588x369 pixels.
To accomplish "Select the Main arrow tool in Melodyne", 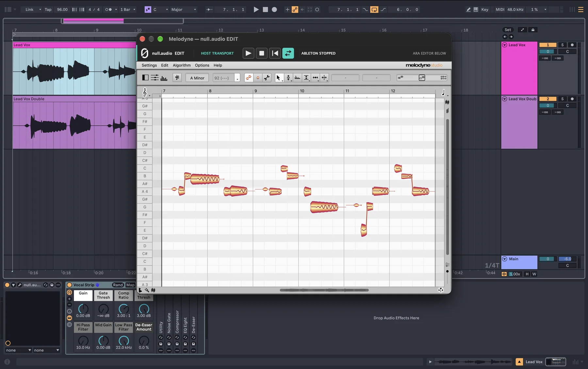I will (278, 78).
